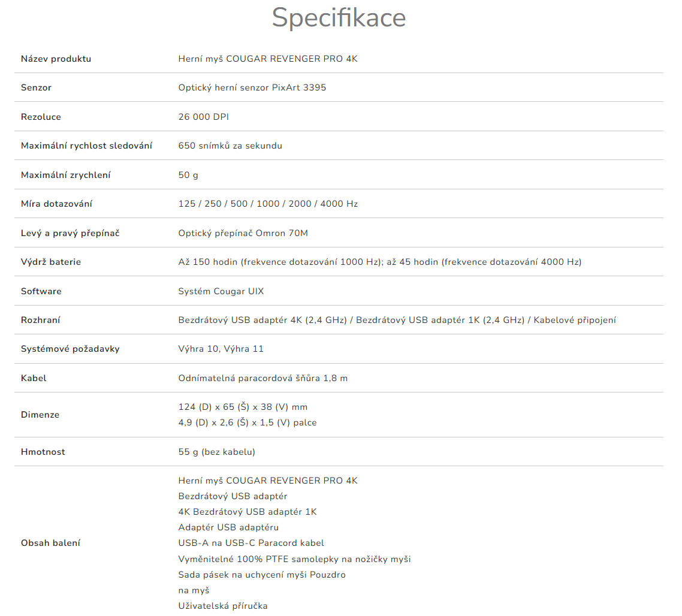682x616 pixels.
Task: Click the Uživatelská příručka line
Action: tap(222, 606)
